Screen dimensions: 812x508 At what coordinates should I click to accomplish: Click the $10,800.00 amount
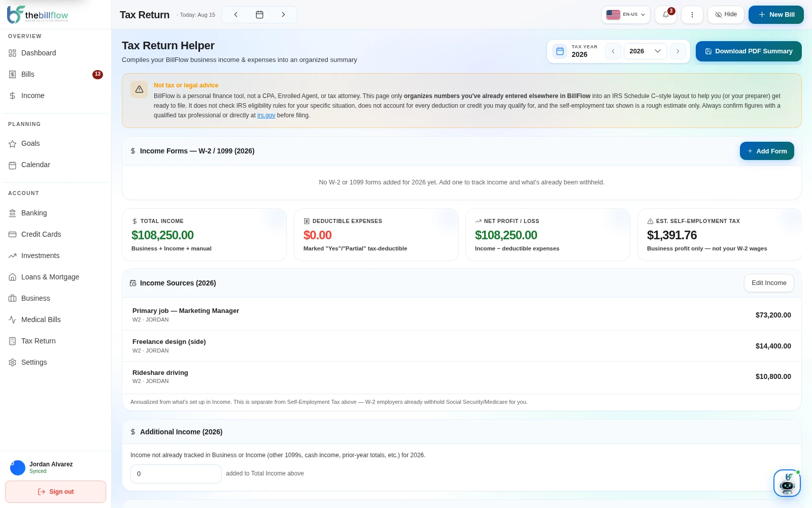coord(773,376)
